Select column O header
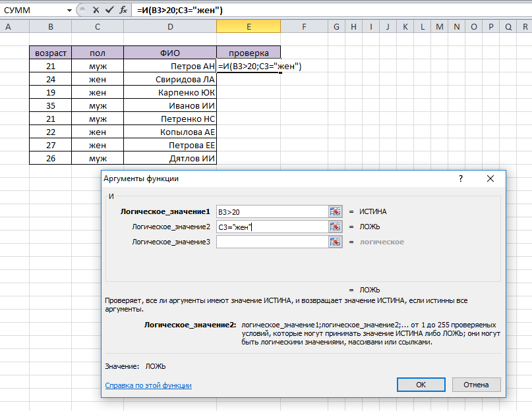 pyautogui.click(x=474, y=26)
